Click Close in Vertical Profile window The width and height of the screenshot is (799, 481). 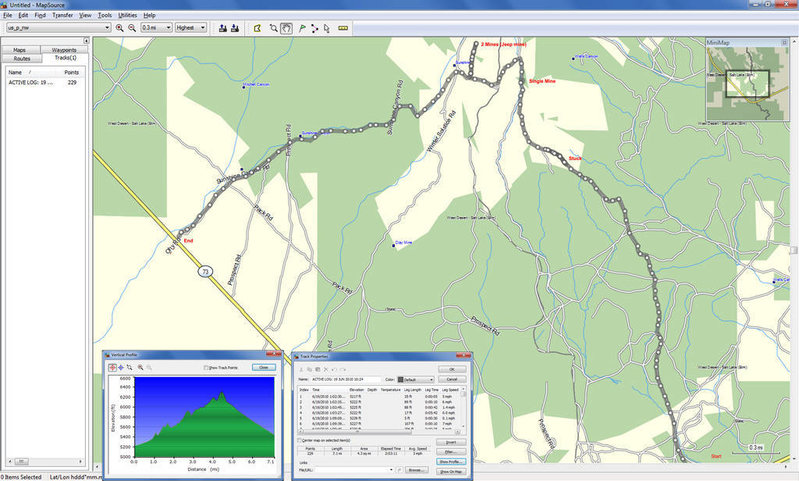tap(263, 367)
